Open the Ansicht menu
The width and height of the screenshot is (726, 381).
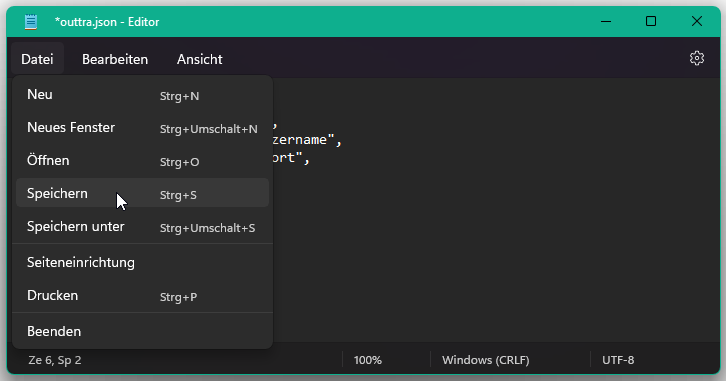coord(200,59)
